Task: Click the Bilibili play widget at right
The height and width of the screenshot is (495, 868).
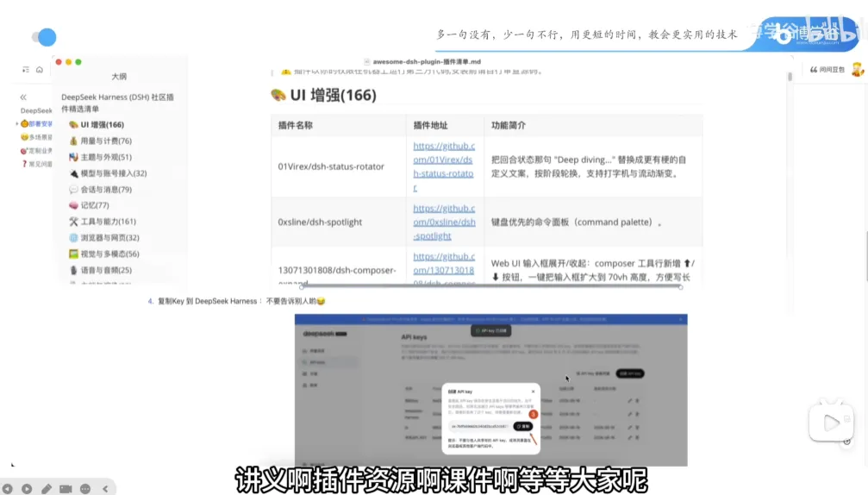Action: 831,423
